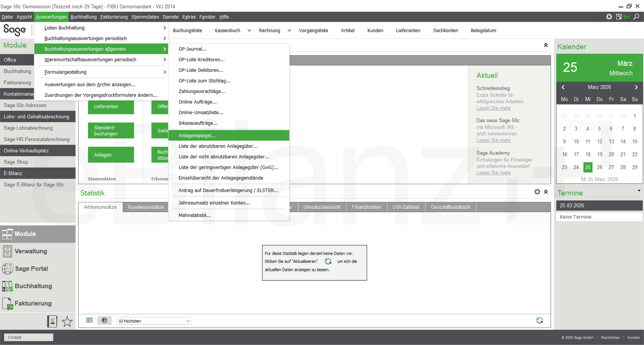644x345 pixels.
Task: Select Anlagenspiegel... menu entry
Action: click(229, 136)
